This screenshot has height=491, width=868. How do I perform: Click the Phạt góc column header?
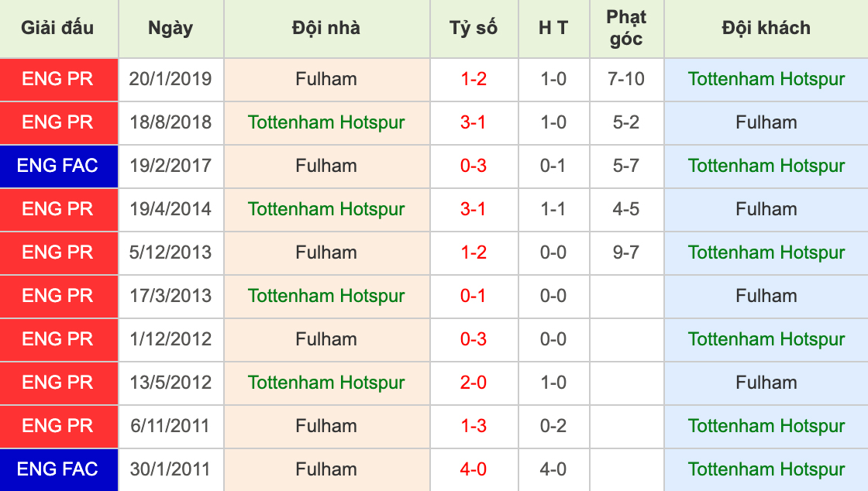point(626,29)
